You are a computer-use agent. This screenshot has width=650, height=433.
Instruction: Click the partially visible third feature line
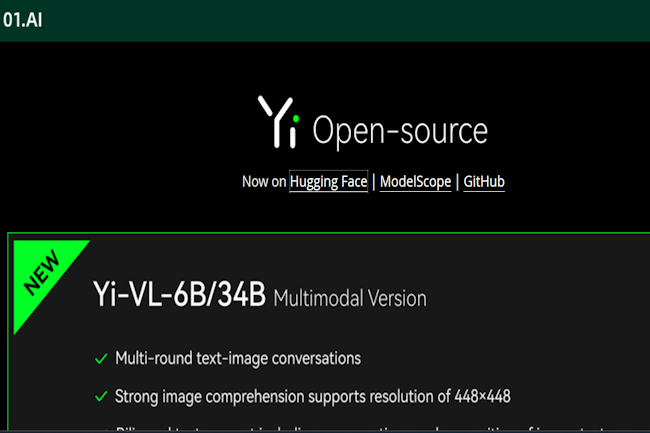tap(350, 428)
